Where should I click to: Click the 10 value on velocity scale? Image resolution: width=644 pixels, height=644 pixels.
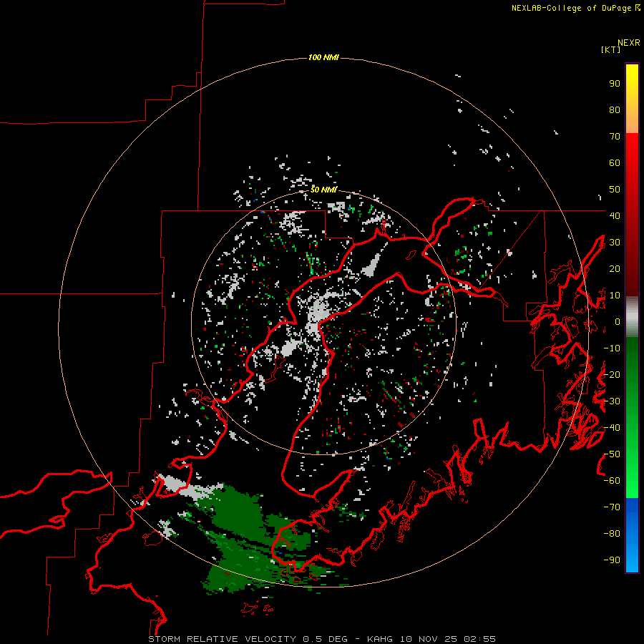pyautogui.click(x=615, y=296)
